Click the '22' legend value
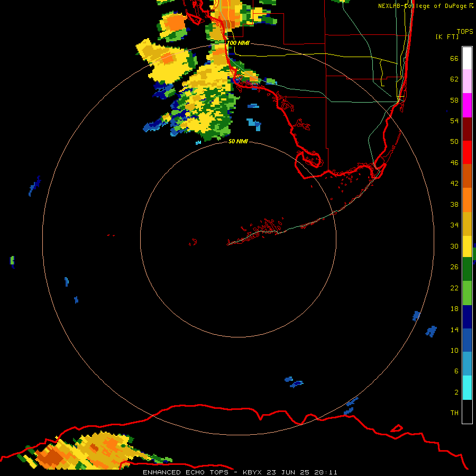The image size is (476, 476). coord(454,288)
